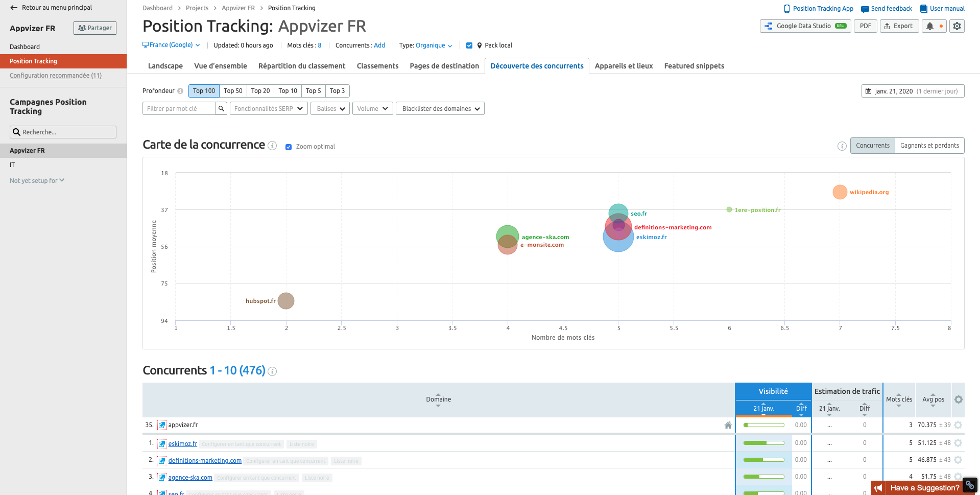The height and width of the screenshot is (495, 980).
Task: Open Configuration recommandée (11) in sidebar
Action: [x=56, y=76]
